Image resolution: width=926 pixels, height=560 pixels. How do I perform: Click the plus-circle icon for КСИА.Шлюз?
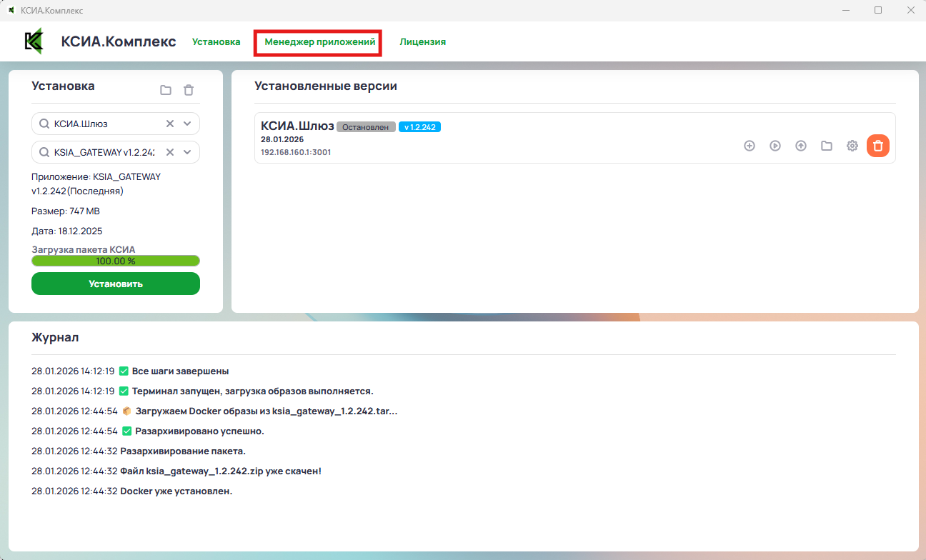click(750, 146)
